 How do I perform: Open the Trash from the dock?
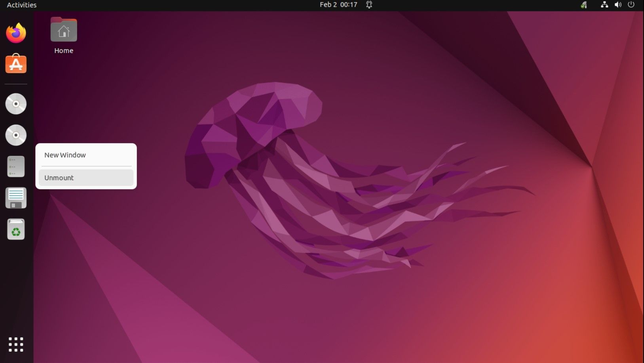point(16,229)
